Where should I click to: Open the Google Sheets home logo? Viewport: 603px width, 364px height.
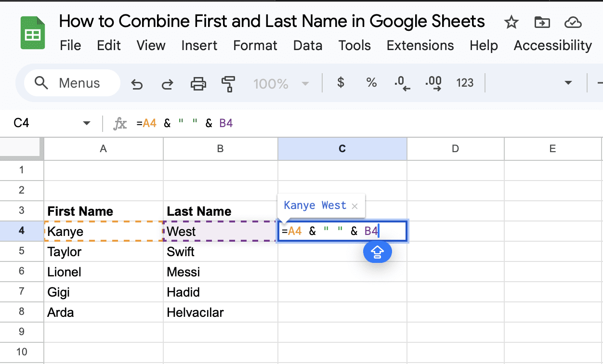pyautogui.click(x=33, y=33)
